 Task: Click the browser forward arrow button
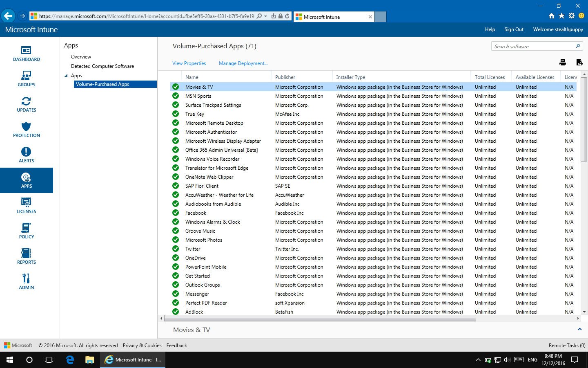pos(22,16)
